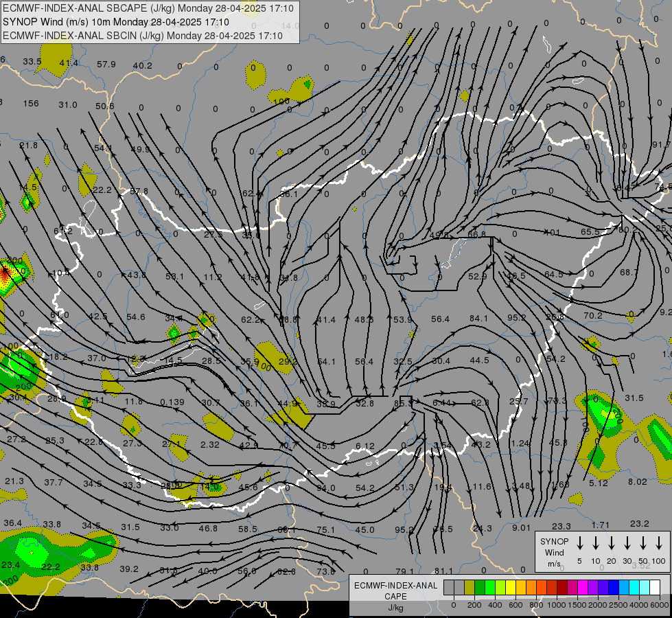Image resolution: width=672 pixels, height=618 pixels.
Task: Click the 30 m/s wind arrow in legend
Action: [627, 543]
